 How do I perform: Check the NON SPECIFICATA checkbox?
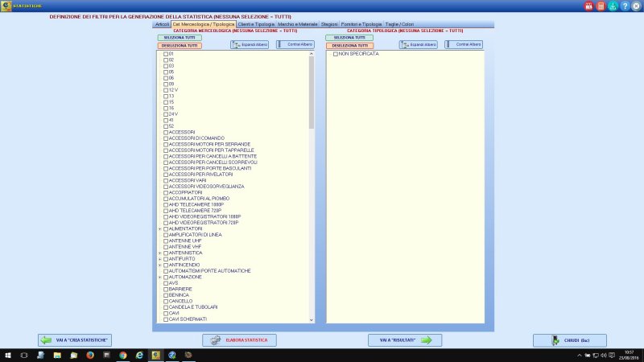pyautogui.click(x=336, y=54)
